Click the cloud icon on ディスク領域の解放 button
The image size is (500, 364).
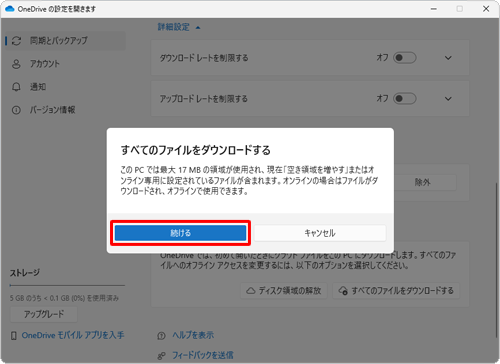click(x=251, y=291)
